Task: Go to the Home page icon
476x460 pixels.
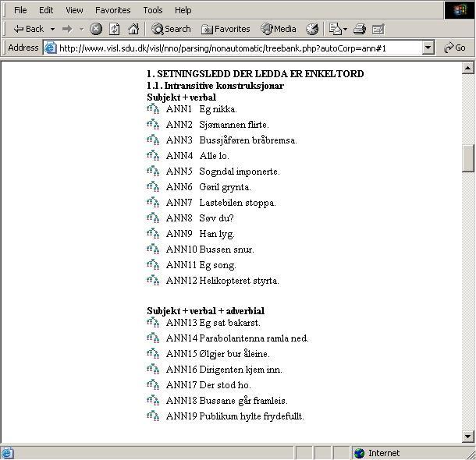Action: [133, 29]
